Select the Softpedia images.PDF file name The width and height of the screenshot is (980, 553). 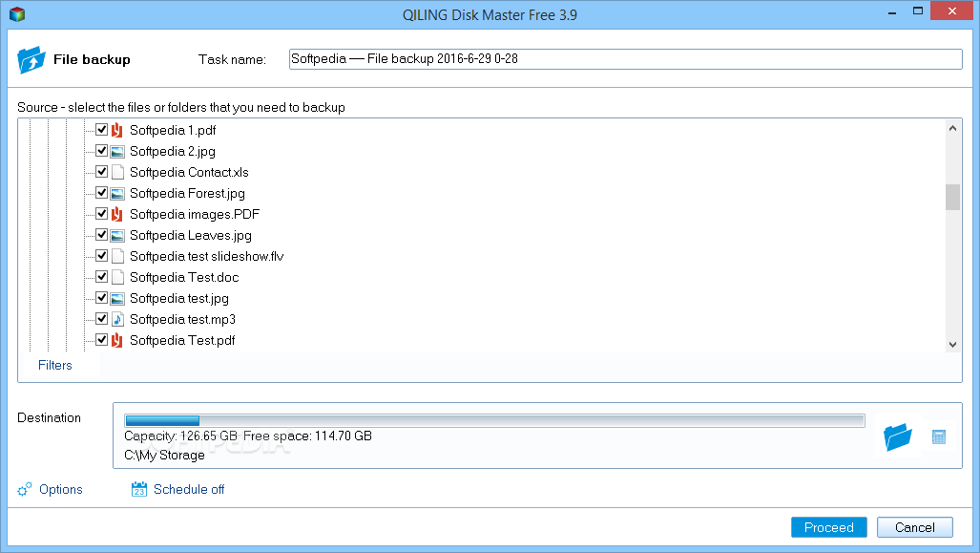click(x=195, y=214)
